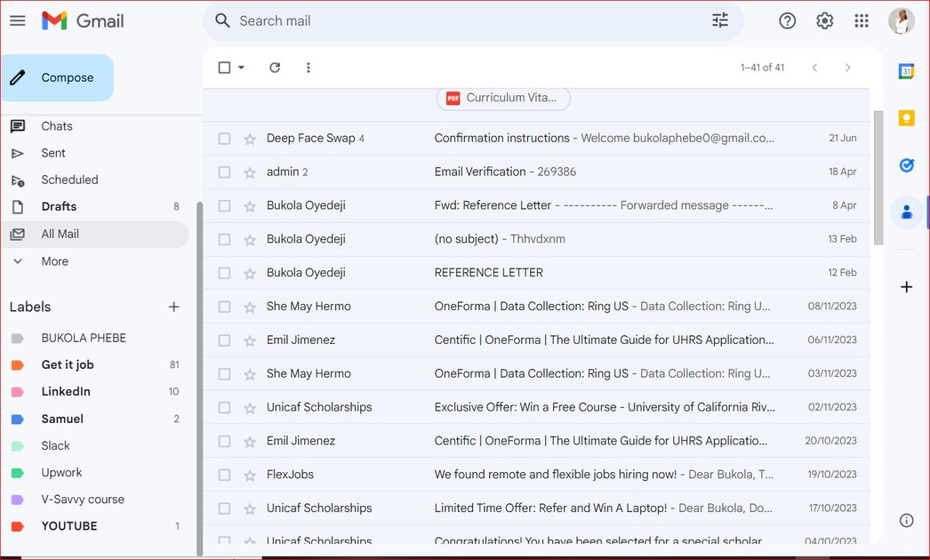Click the Compose button
This screenshot has width=930, height=560.
[58, 77]
